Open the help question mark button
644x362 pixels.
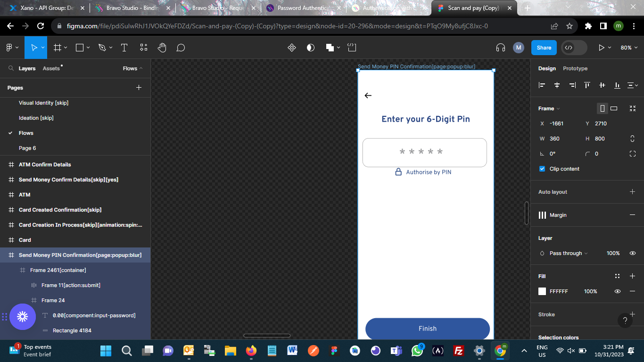pos(625,321)
